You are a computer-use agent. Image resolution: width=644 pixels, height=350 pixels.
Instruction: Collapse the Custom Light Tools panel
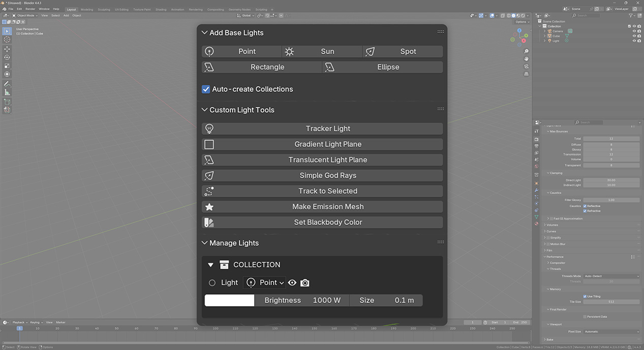204,110
